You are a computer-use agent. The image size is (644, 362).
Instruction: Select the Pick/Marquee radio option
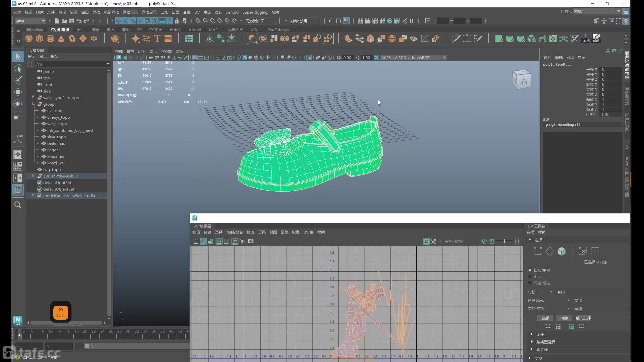(530, 270)
